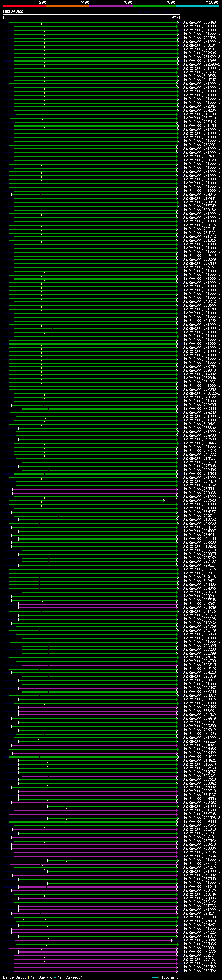Image resolution: width=222 pixels, height=980 pixels.
Task: Click hit label UniRef100_C5GIR8
Action: [199, 619]
